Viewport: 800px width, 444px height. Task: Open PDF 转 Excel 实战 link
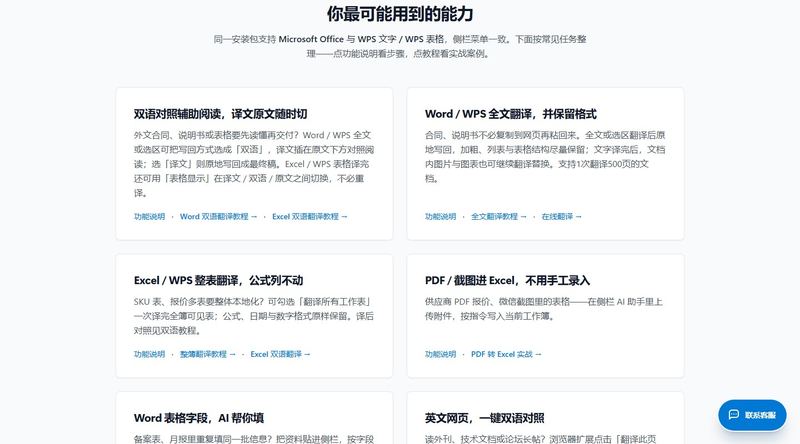pyautogui.click(x=506, y=354)
